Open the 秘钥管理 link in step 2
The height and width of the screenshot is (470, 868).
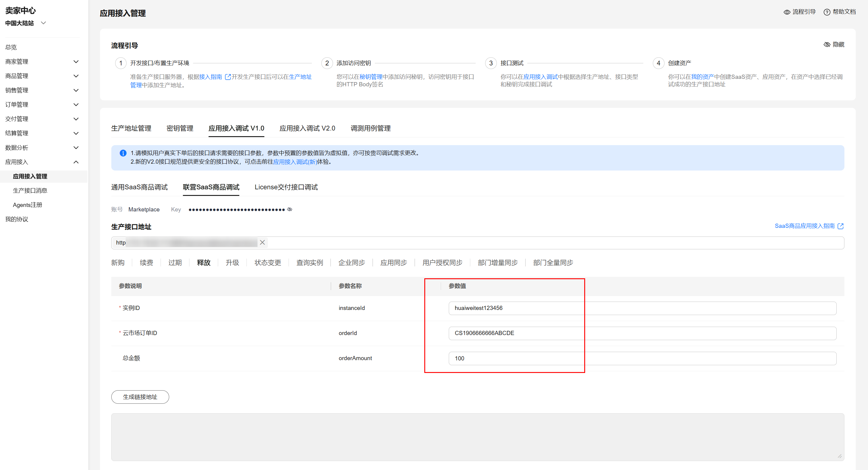[371, 77]
